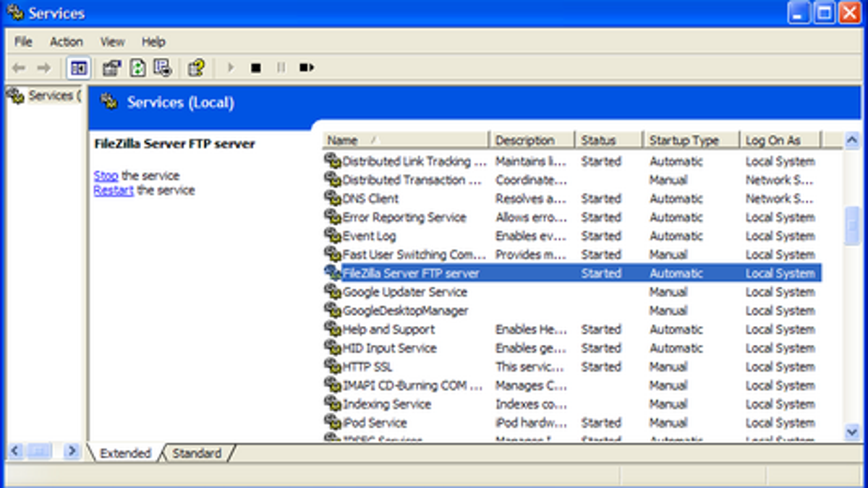Switch to the Extended tab
This screenshot has height=488, width=868.
point(125,453)
